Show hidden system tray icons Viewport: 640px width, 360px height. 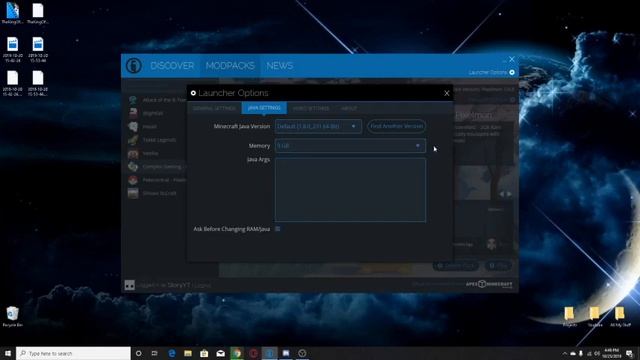coord(564,353)
